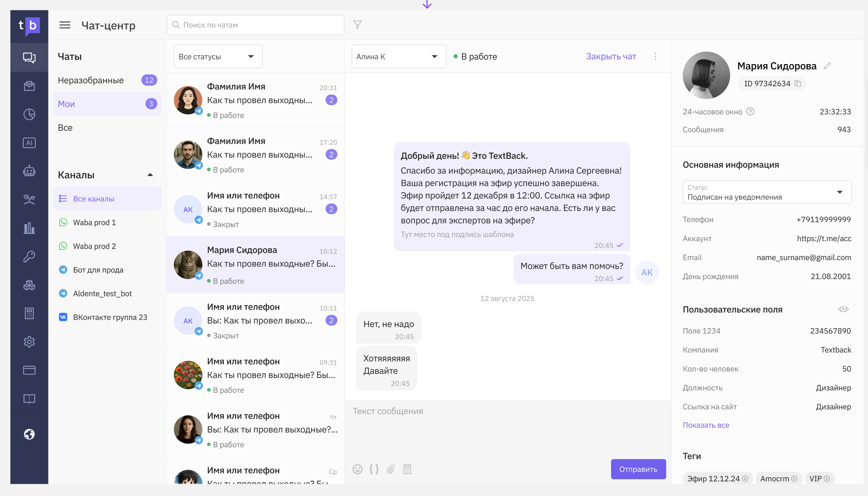Edit contact name with pencil icon
Screen dimensions: 868x496
click(827, 66)
